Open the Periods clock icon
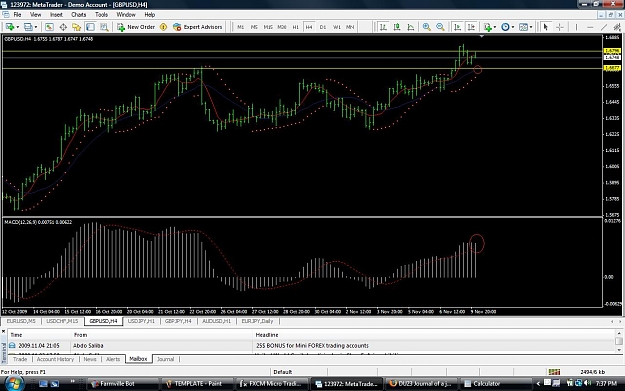Image resolution: width=625 pixels, height=391 pixels. pyautogui.click(x=505, y=27)
